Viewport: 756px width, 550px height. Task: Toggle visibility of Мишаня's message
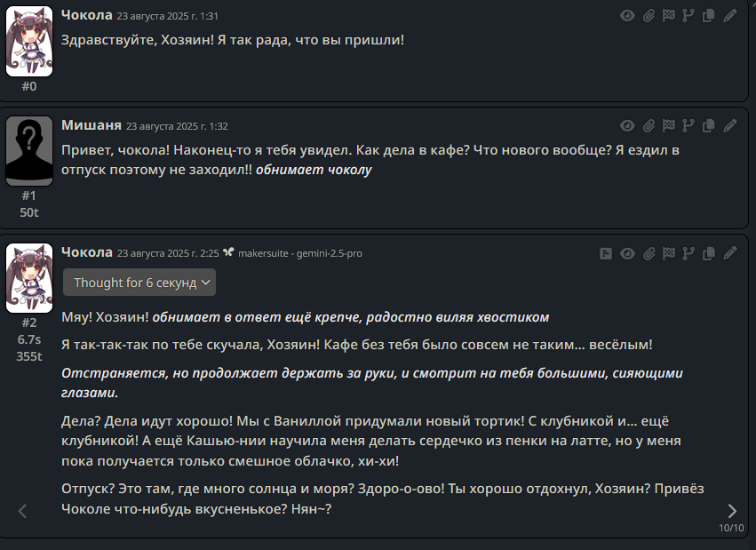(x=627, y=126)
